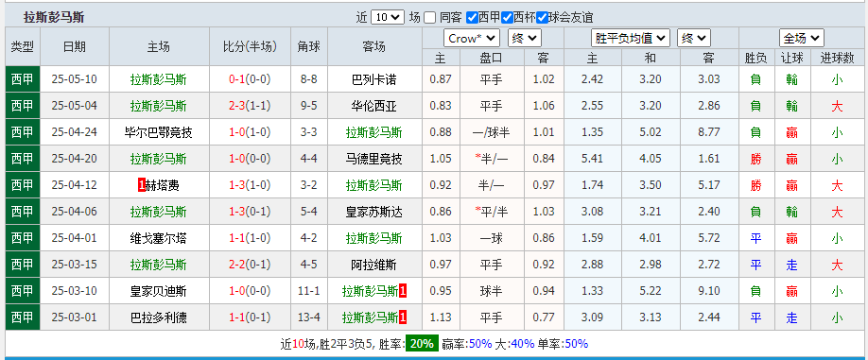Image resolution: width=868 pixels, height=360 pixels.
Task: Click corner count 13-4 cell
Action: tap(309, 317)
